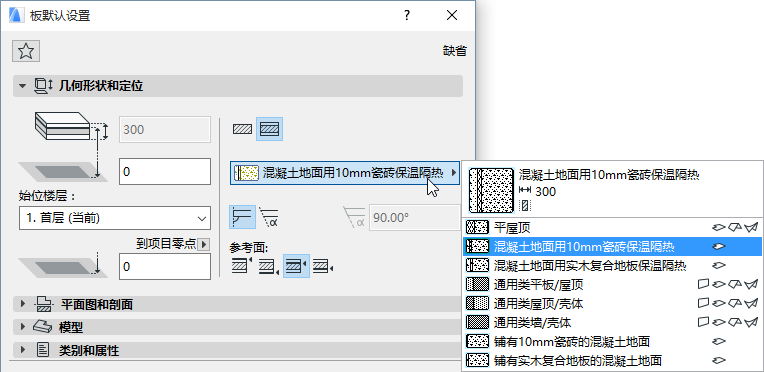
Task: Select 混凝土地面用10mm瓷砖保温隔热 in the popup list
Action: tap(612, 246)
